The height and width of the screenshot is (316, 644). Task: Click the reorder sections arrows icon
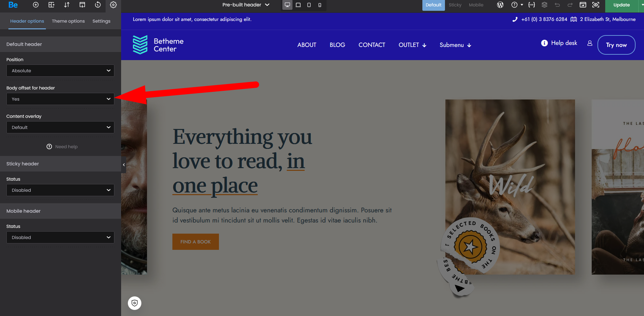(67, 5)
